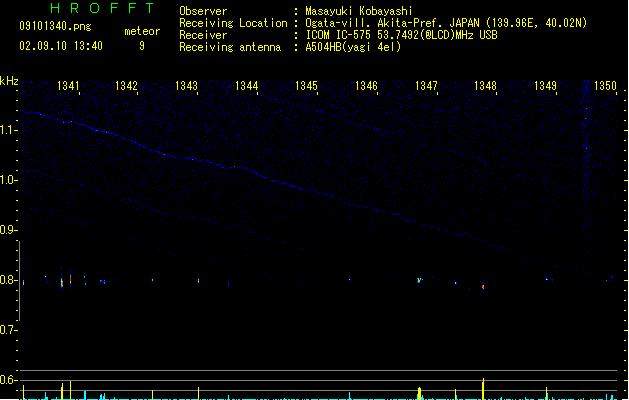Click the 1.0 kHz axis label
Viewport: 629px width, 400px height.
(8, 180)
